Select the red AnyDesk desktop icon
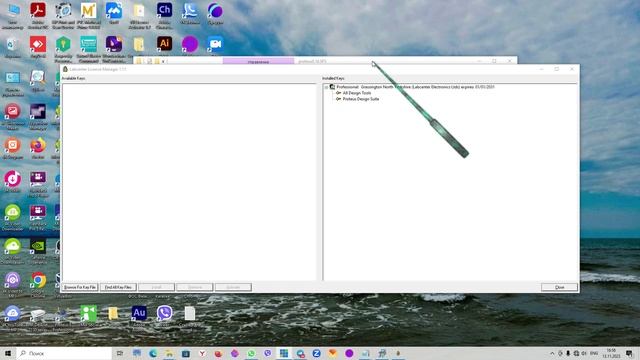The width and height of the screenshot is (640, 360). (x=38, y=44)
